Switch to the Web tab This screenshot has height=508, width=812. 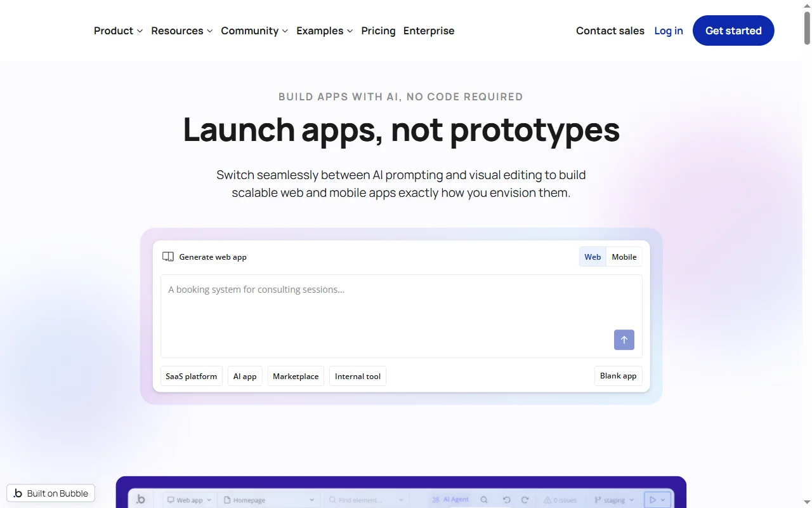593,257
